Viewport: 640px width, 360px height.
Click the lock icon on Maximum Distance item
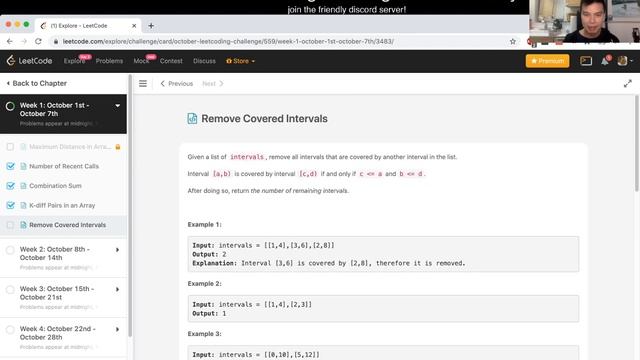pyautogui.click(x=118, y=147)
